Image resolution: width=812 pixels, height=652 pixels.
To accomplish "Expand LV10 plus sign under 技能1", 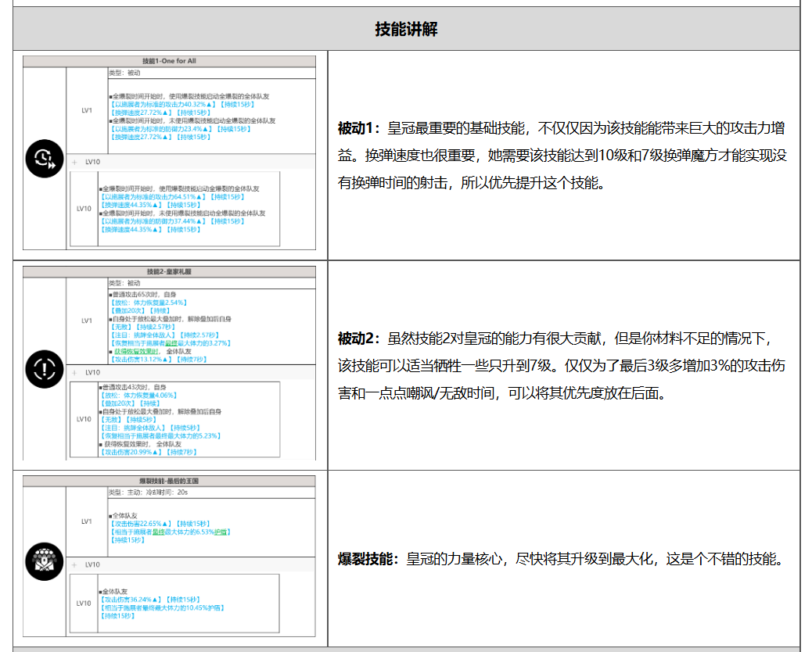I will pyautogui.click(x=75, y=163).
